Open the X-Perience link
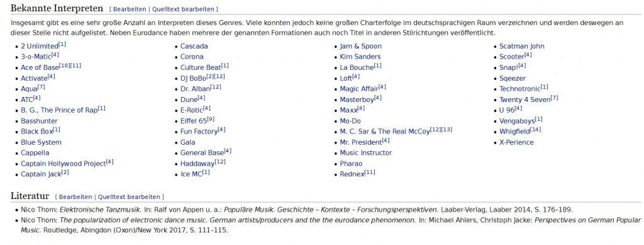Viewport: 644px width, 245px height. point(516,142)
